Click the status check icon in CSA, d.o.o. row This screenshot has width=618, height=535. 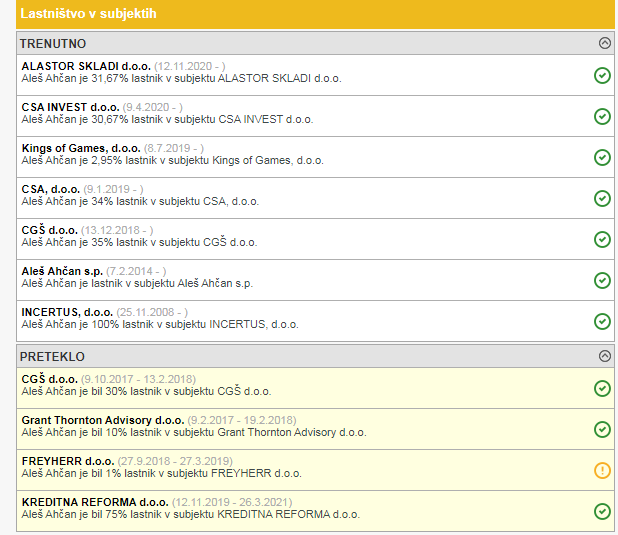(x=602, y=198)
